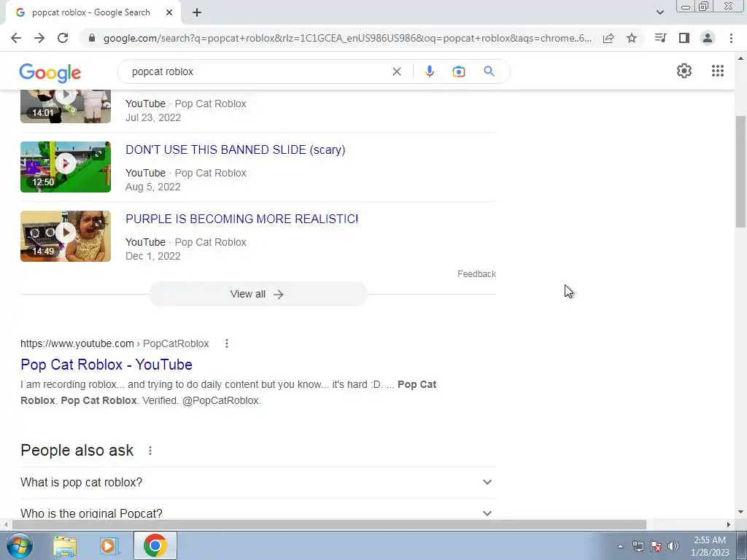Start voice search with microphone icon
The height and width of the screenshot is (560, 747).
pos(429,71)
